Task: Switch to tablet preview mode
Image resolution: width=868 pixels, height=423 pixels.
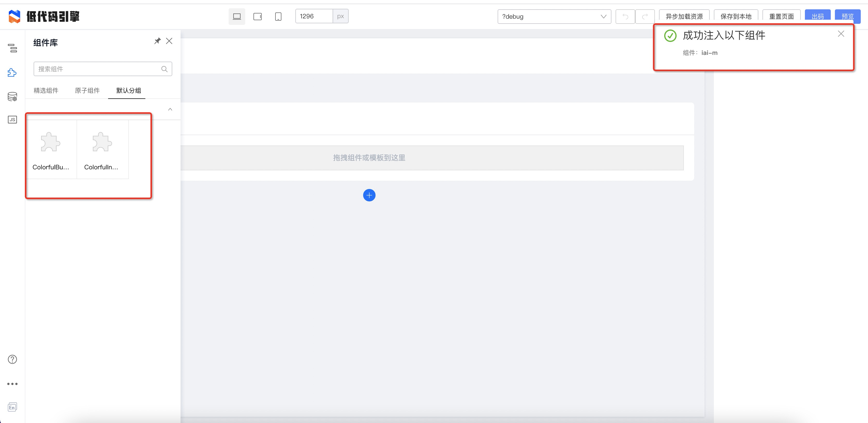Action: click(257, 16)
